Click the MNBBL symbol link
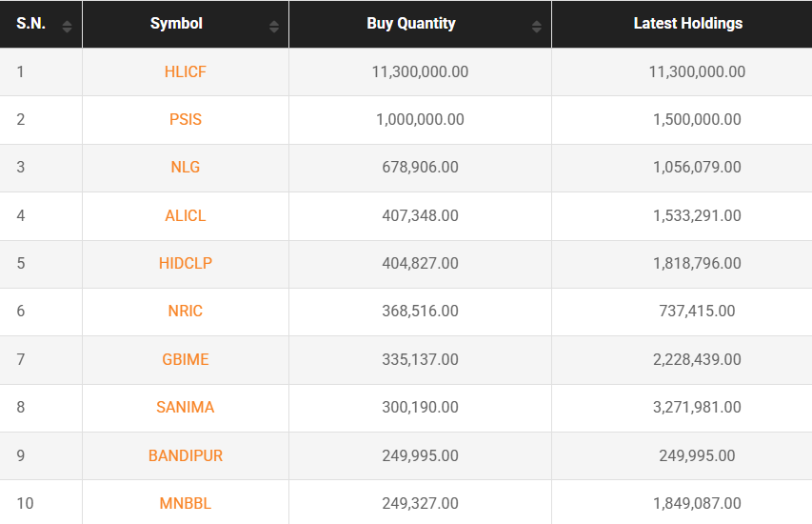The height and width of the screenshot is (524, 812). click(x=185, y=504)
